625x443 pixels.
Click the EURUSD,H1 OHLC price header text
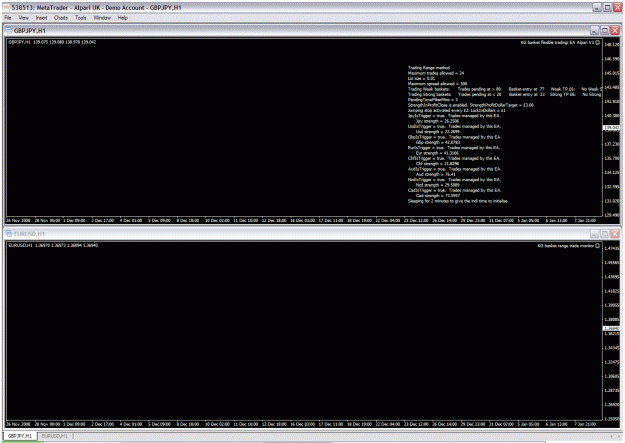click(x=53, y=245)
